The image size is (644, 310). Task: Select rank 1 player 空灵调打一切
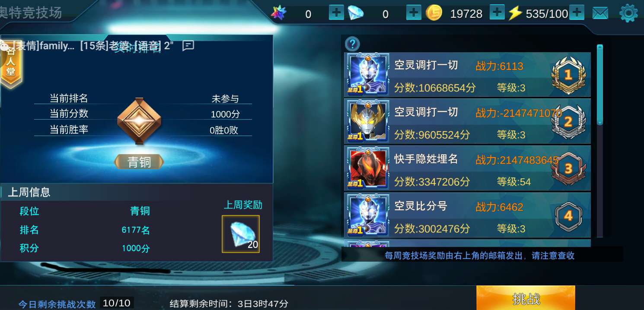(467, 75)
